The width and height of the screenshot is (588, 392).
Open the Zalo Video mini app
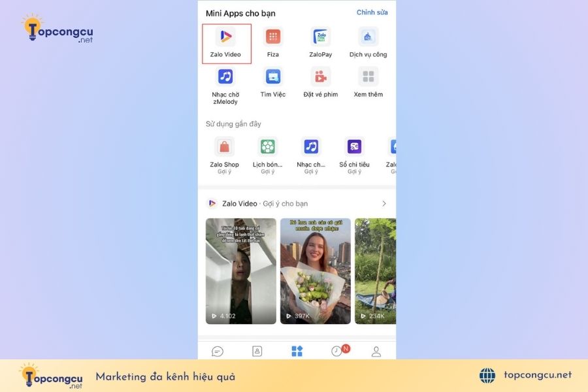tap(225, 43)
